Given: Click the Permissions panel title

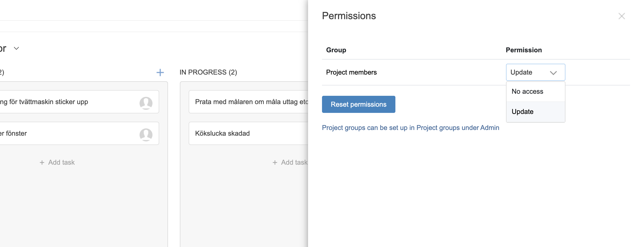Looking at the screenshot, I should click(x=349, y=16).
